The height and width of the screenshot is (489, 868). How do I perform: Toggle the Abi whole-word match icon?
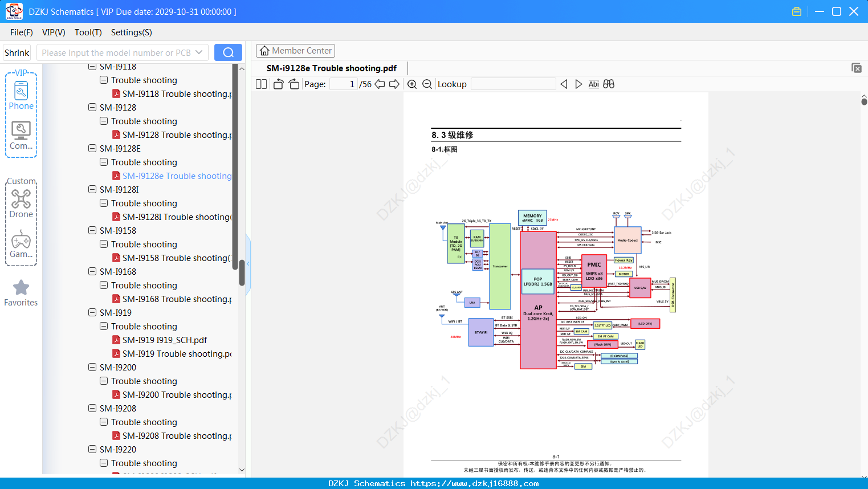pyautogui.click(x=594, y=84)
